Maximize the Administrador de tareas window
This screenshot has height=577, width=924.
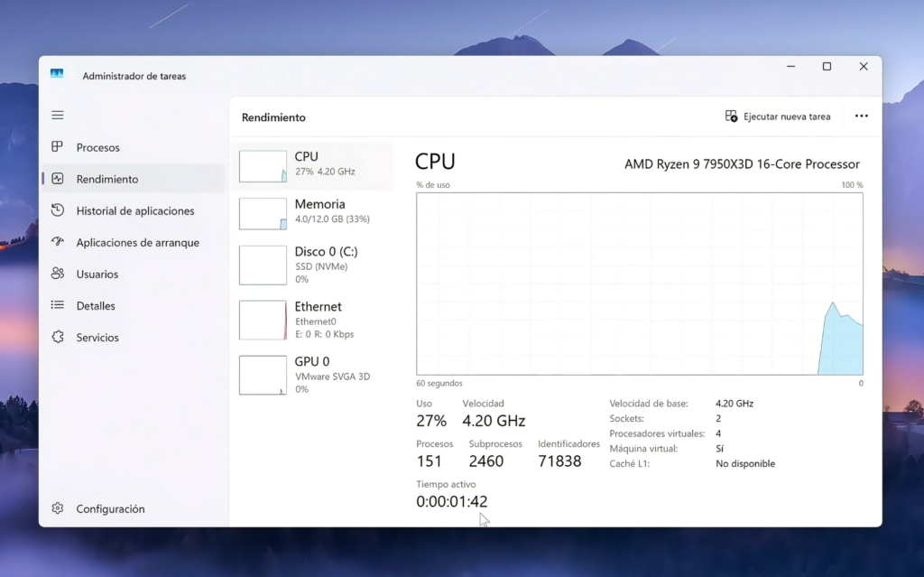(x=827, y=67)
